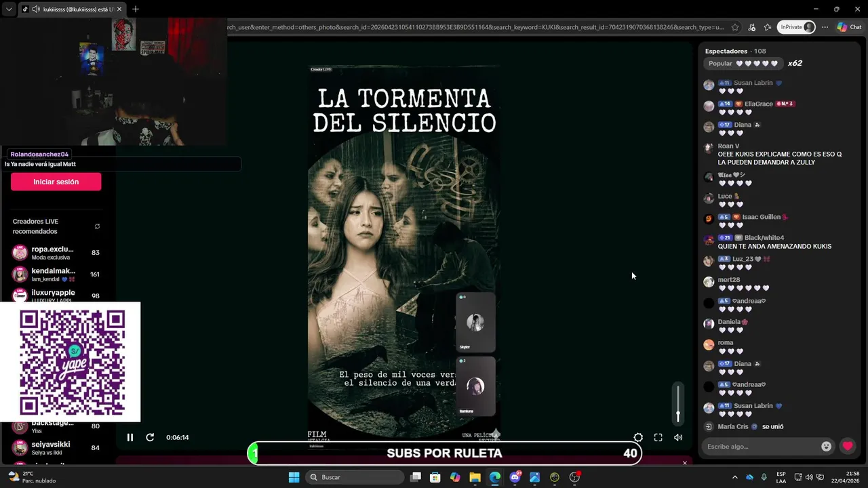Open iluxuryapple recommended live channel
Screen dimensions: 868x488
click(x=56, y=296)
